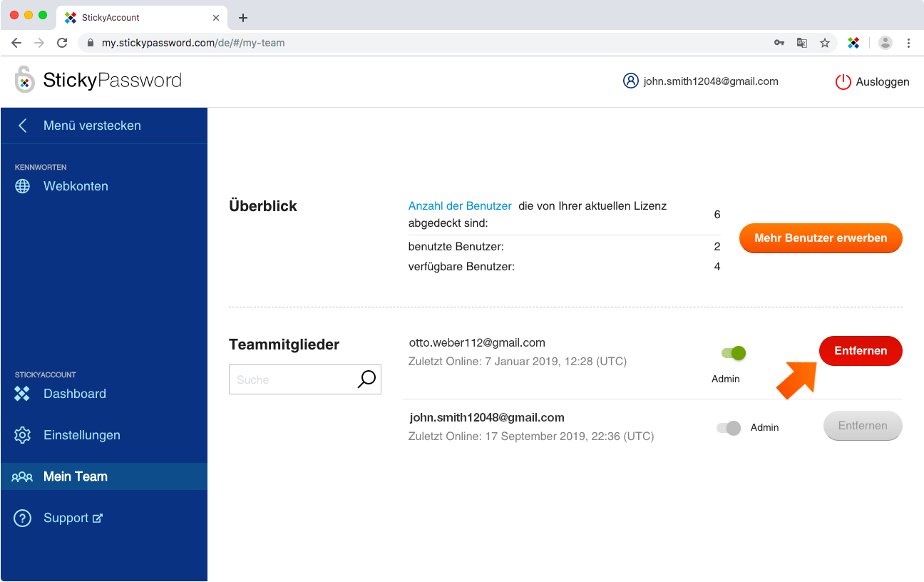Click the Teammitglieder heading
The width and height of the screenshot is (924, 582).
coord(284,344)
